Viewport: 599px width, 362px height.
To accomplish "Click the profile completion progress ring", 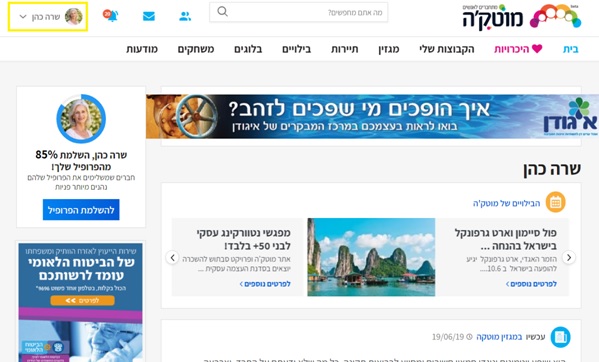I will click(x=81, y=119).
